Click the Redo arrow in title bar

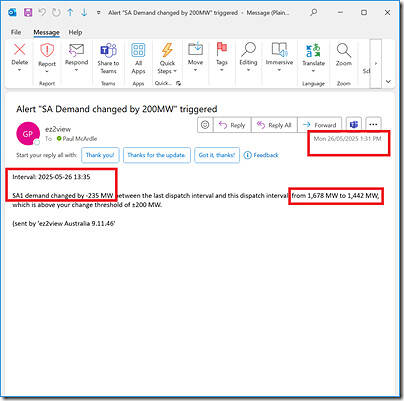(x=56, y=13)
